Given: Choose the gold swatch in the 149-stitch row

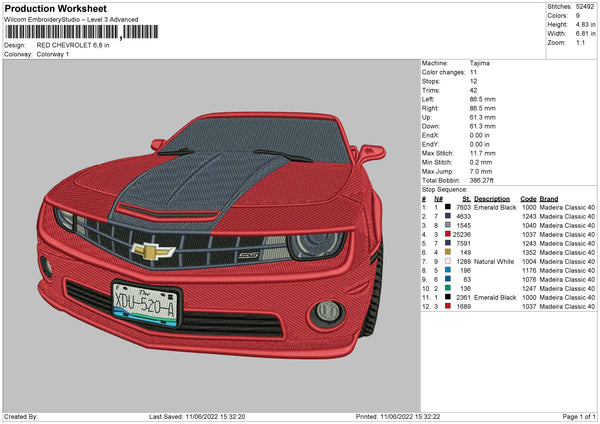Looking at the screenshot, I should [448, 252].
